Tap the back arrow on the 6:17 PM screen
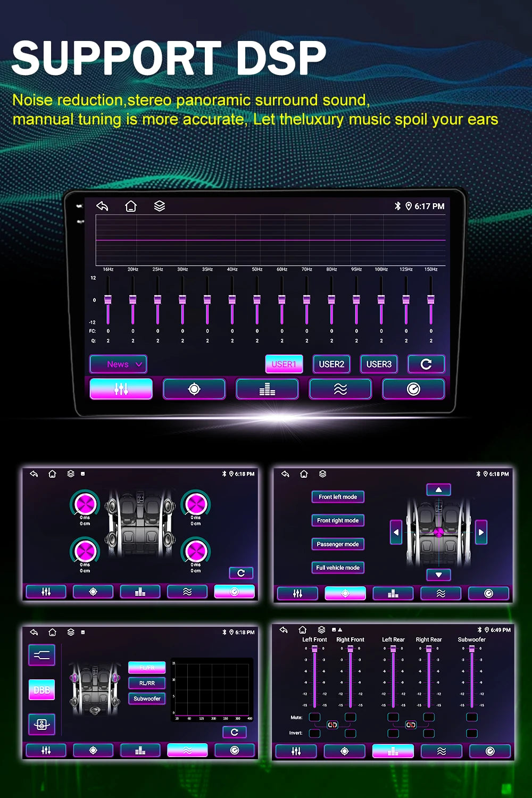Screen dimensions: 532x798 (x=102, y=206)
